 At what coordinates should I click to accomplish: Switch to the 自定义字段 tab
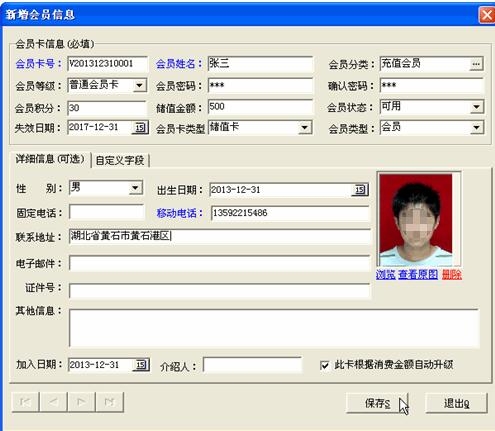coord(120,161)
